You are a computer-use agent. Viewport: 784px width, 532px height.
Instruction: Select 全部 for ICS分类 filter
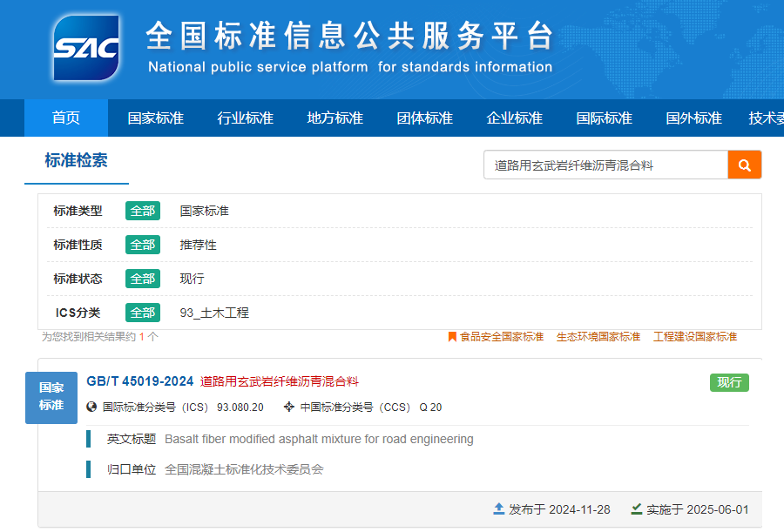pos(143,313)
